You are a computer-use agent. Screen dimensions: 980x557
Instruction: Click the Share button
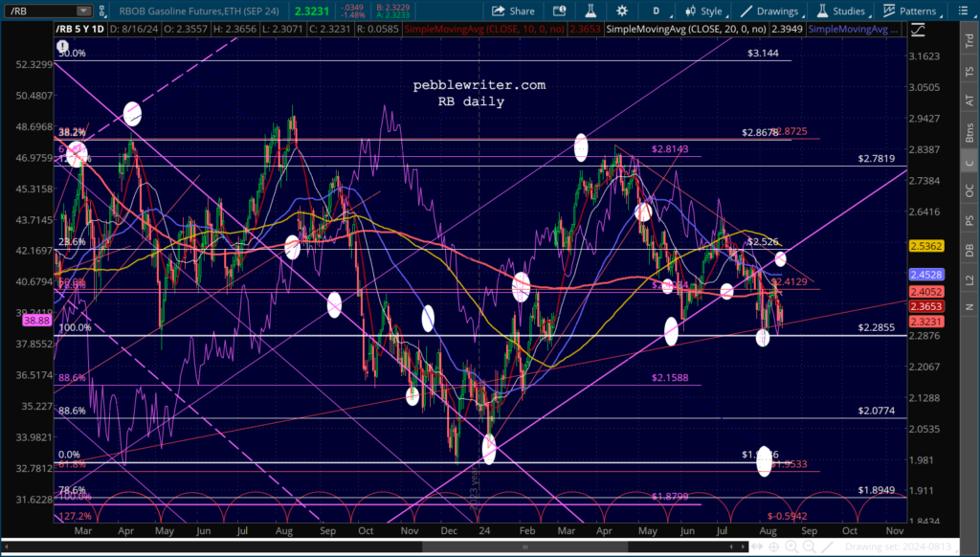[x=513, y=11]
